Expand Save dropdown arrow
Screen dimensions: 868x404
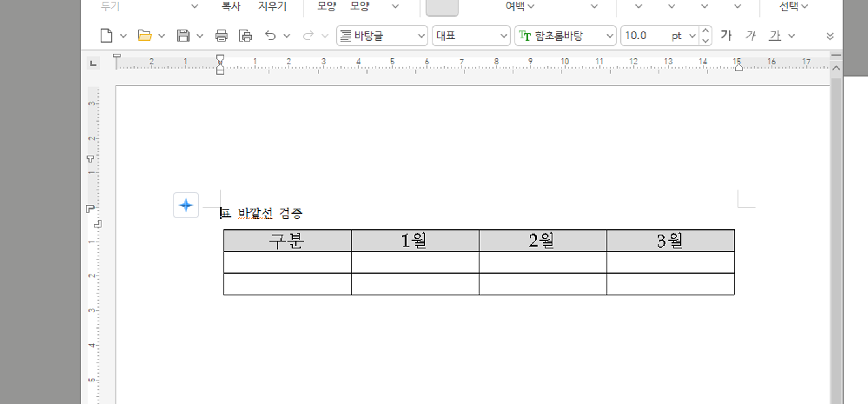(x=200, y=36)
